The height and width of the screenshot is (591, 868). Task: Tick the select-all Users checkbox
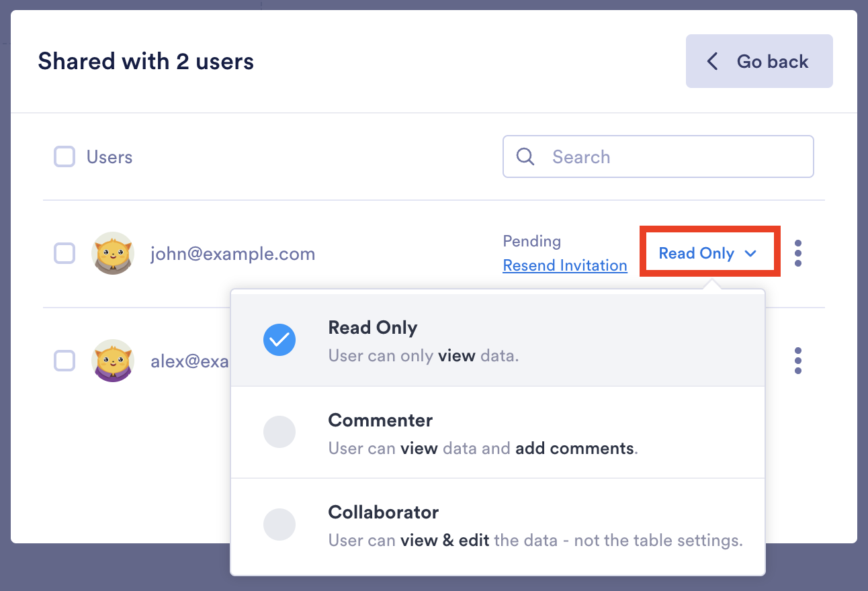tap(64, 157)
